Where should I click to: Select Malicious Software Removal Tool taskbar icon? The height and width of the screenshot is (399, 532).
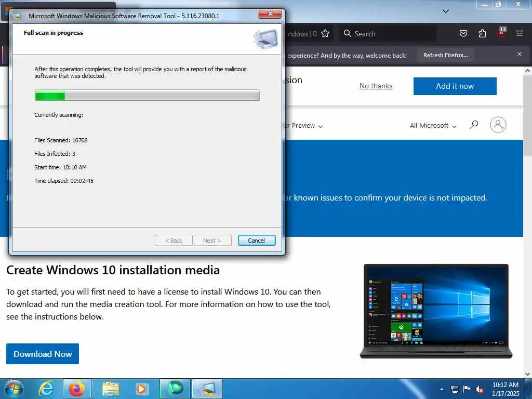click(207, 389)
